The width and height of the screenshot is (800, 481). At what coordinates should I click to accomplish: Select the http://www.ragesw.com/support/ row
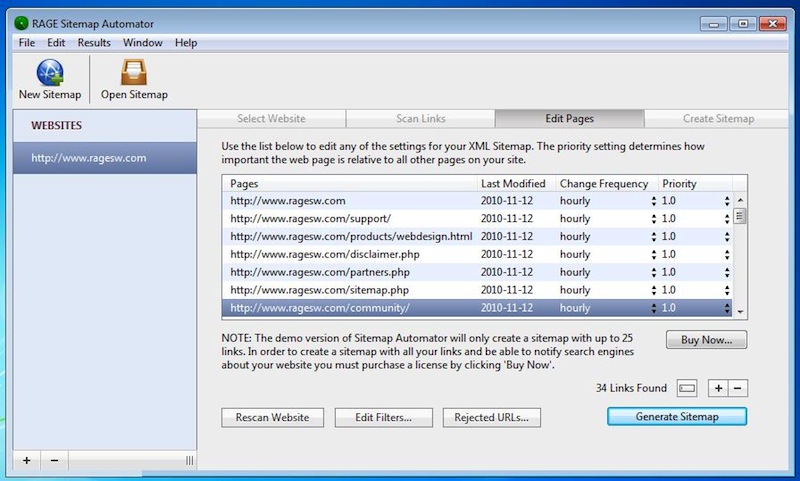coord(478,219)
